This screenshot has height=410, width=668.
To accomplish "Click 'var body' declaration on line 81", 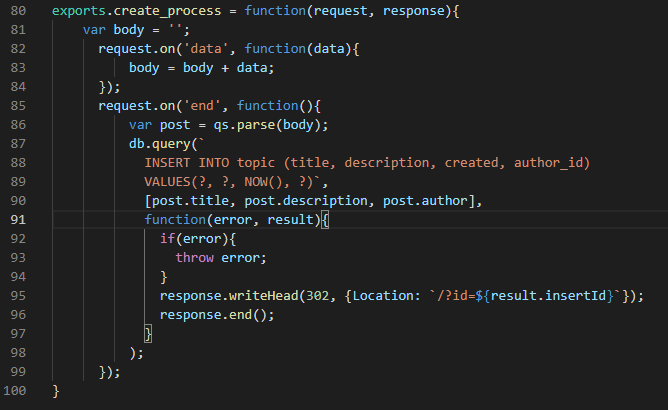I will coord(113,30).
